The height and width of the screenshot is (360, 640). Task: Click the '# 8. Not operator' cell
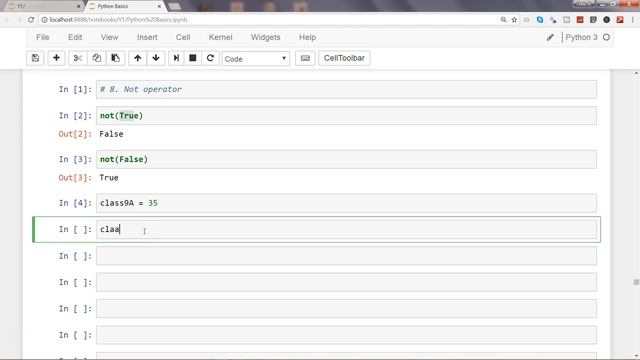point(346,89)
